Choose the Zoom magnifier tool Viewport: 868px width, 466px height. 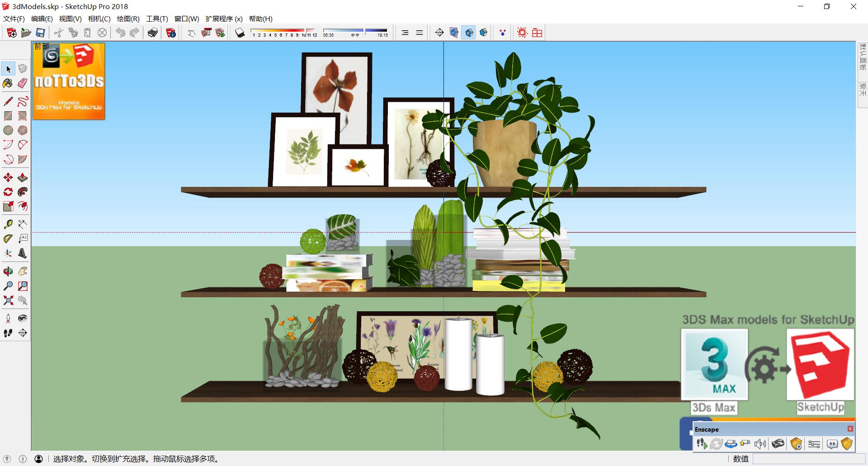pyautogui.click(x=8, y=286)
